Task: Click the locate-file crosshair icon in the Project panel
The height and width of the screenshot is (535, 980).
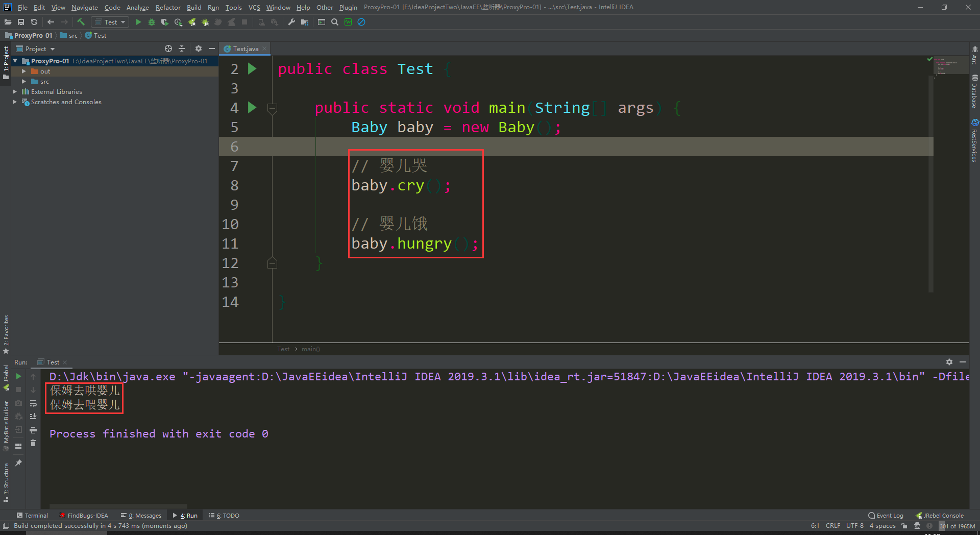Action: point(168,48)
